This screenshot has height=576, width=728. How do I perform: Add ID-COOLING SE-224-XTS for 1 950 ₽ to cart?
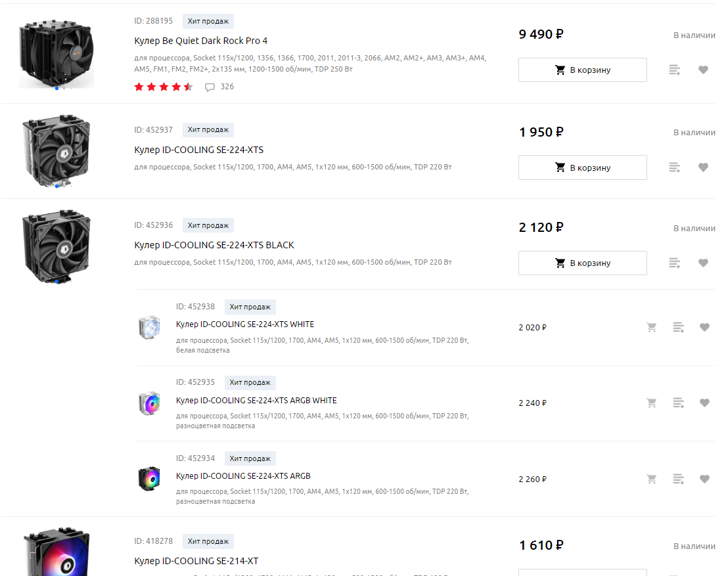(582, 167)
